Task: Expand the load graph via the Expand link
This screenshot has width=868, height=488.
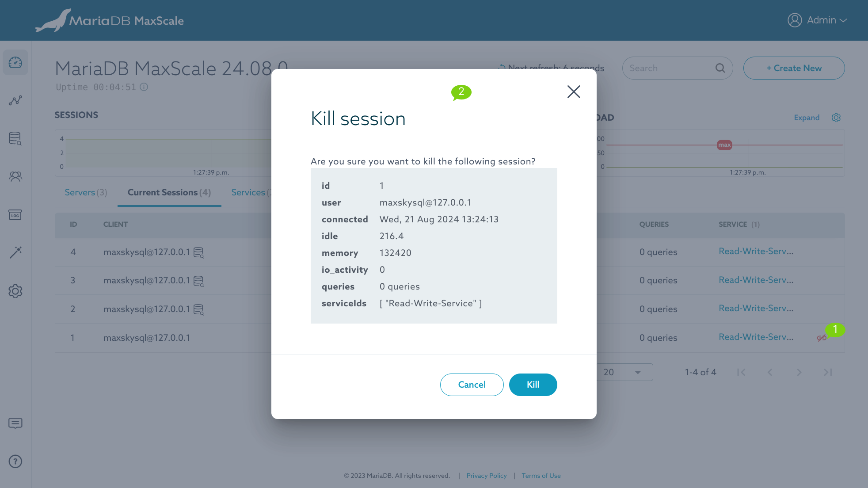Action: tap(807, 118)
